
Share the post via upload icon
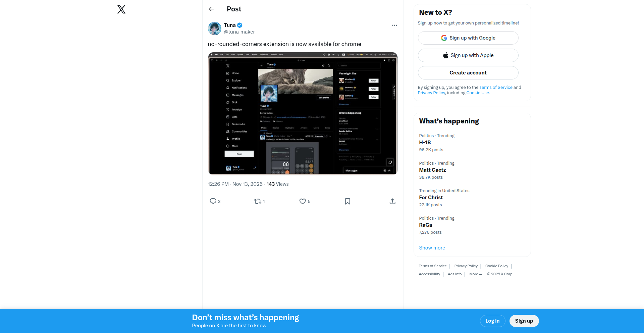pos(392,201)
